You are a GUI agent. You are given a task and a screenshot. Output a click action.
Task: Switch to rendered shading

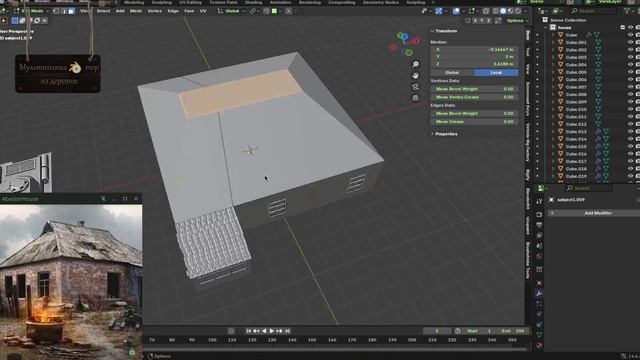tap(518, 11)
